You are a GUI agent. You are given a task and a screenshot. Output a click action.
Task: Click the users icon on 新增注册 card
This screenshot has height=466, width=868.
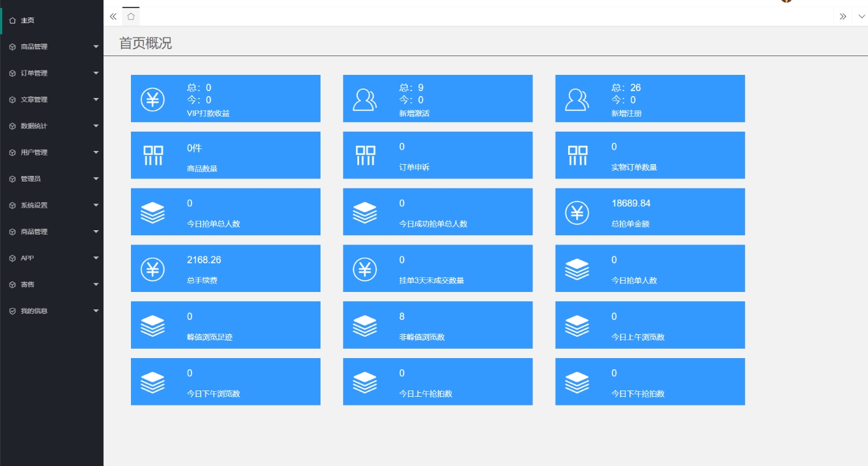577,100
